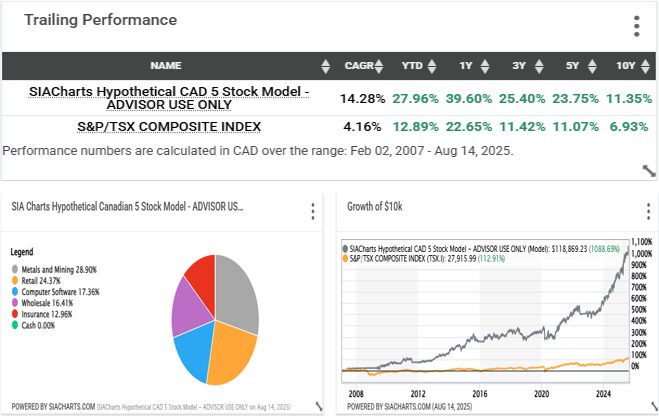Click the gray SIACharts model series marker

pyautogui.click(x=346, y=247)
